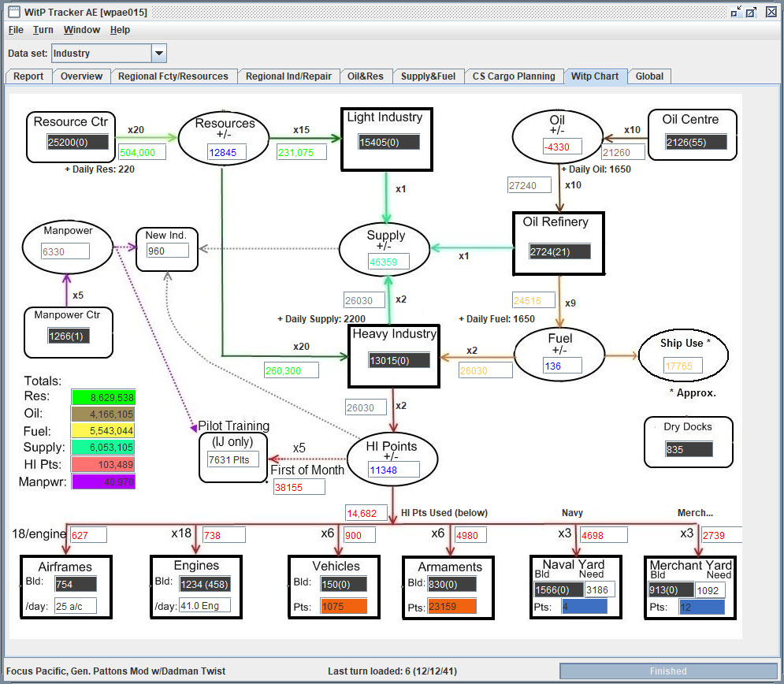Click the WitP Tracker window icon
This screenshot has width=784, height=684.
pos(14,12)
